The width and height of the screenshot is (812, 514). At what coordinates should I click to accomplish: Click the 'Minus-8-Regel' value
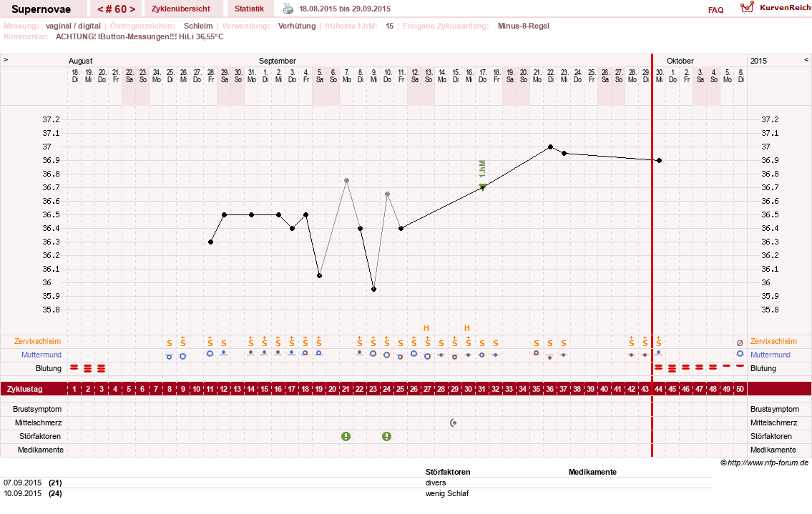(524, 26)
